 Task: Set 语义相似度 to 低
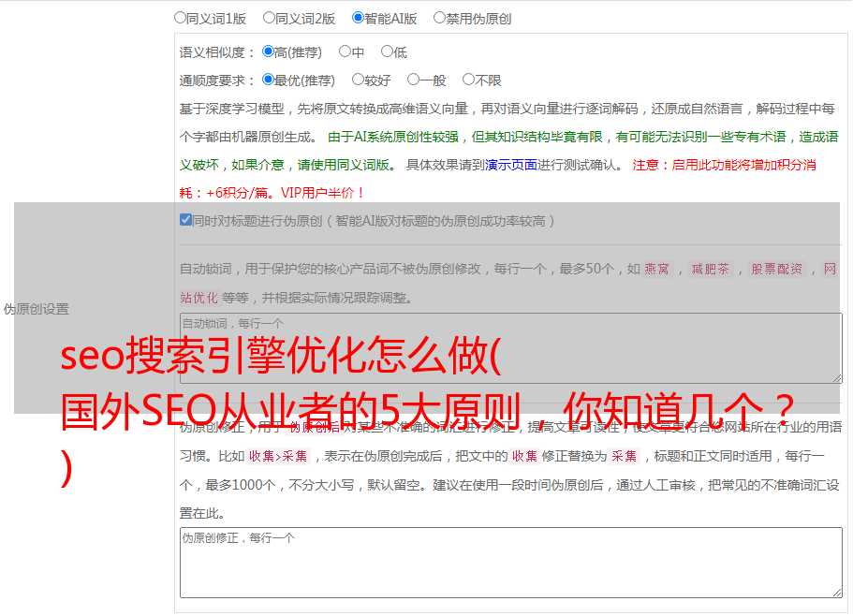387,51
